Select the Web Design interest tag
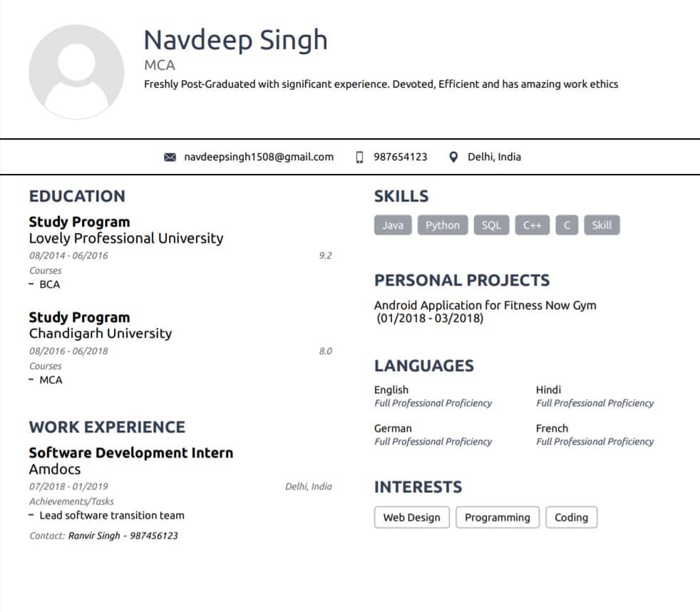The width and height of the screenshot is (700, 612). (x=412, y=517)
